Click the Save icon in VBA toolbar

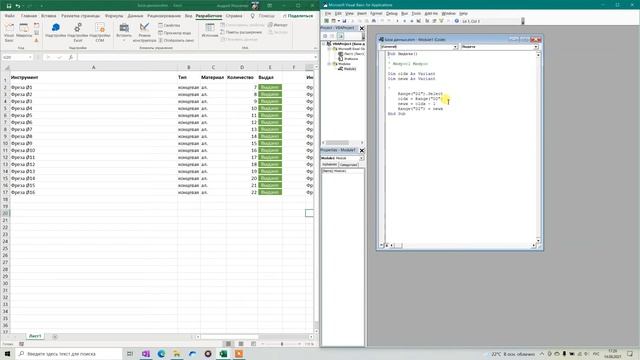pos(344,21)
